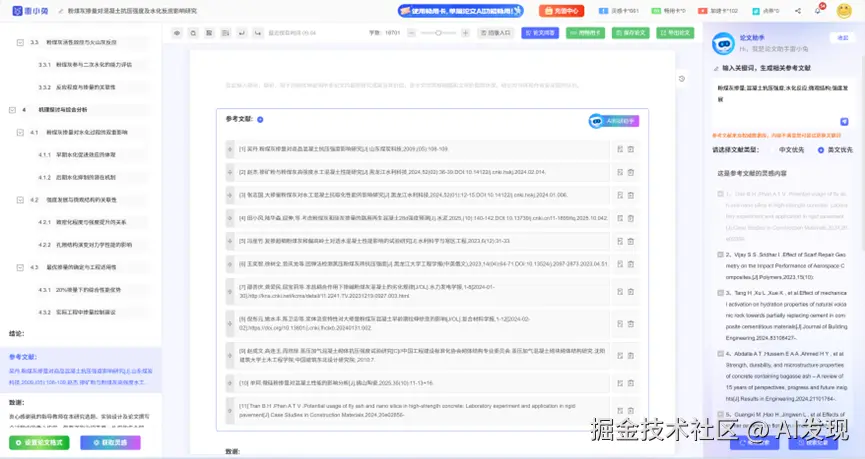
Task: Check suggested reference 2 by Vijay S S
Action: (x=720, y=254)
